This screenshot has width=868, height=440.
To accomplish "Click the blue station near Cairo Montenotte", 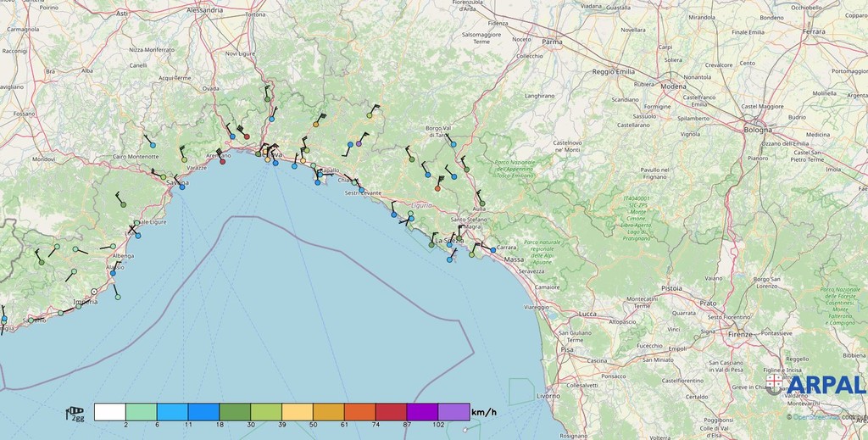I will pos(153,145).
